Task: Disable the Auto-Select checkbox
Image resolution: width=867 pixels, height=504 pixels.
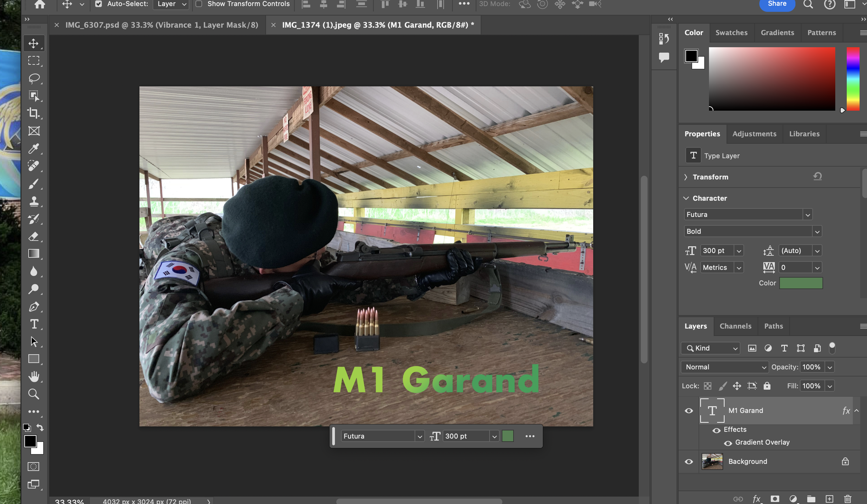Action: (x=98, y=4)
